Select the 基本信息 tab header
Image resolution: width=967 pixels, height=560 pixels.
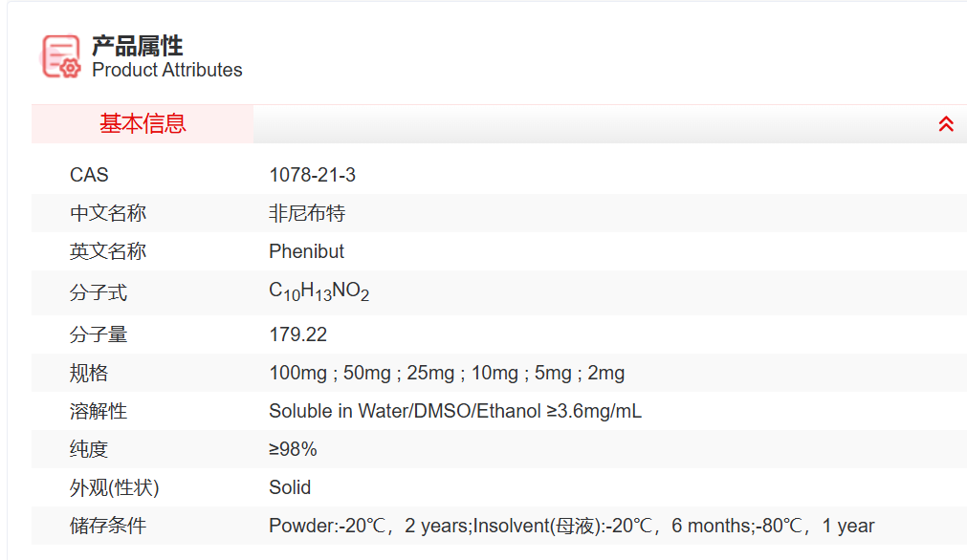pos(143,124)
